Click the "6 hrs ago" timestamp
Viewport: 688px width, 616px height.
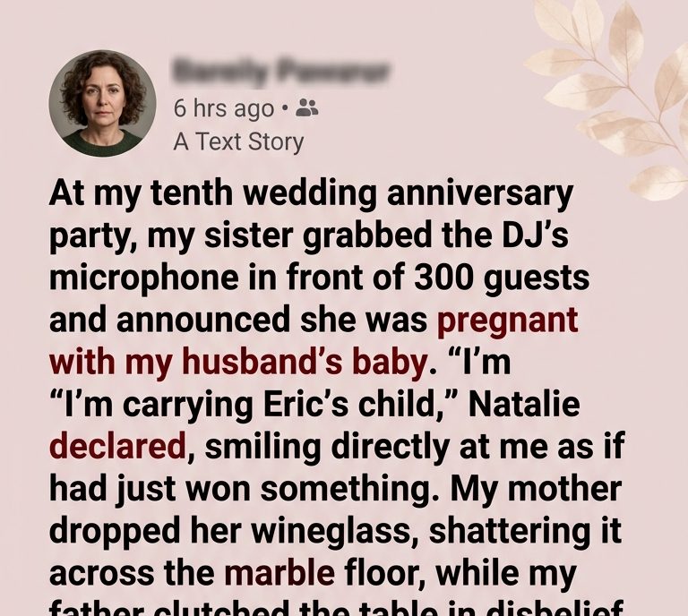(223, 108)
